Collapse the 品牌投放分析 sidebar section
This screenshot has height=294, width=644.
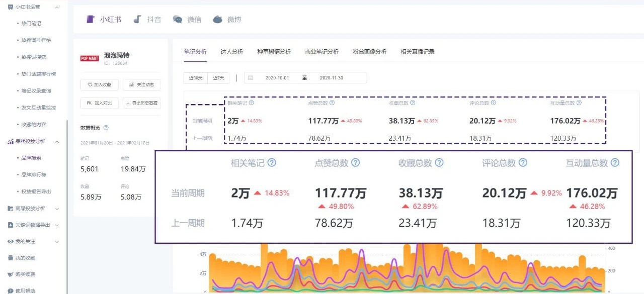[x=57, y=141]
